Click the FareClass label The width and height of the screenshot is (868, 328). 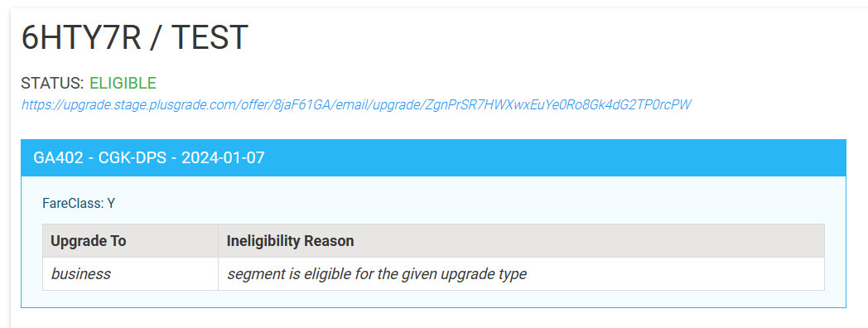(73, 203)
